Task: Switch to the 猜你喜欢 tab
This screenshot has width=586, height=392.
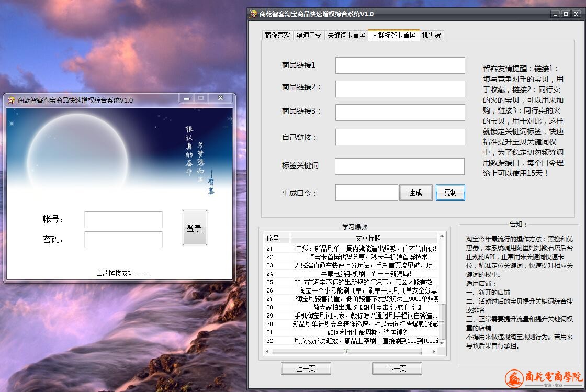Action: 277,35
